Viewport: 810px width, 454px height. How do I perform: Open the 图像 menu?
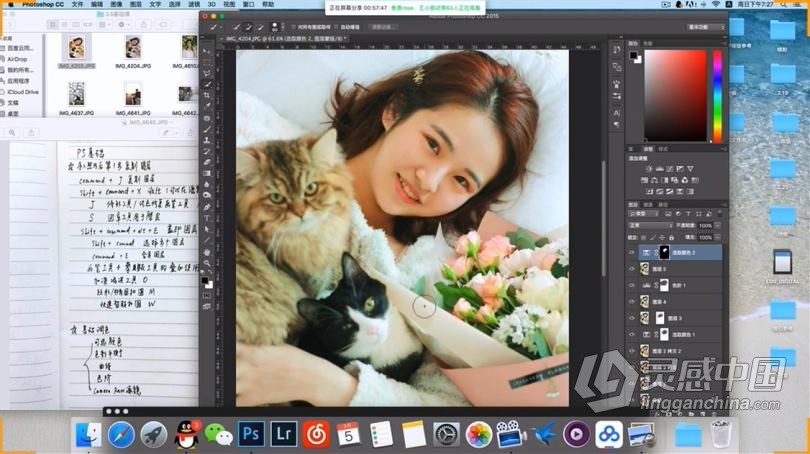tap(116, 4)
